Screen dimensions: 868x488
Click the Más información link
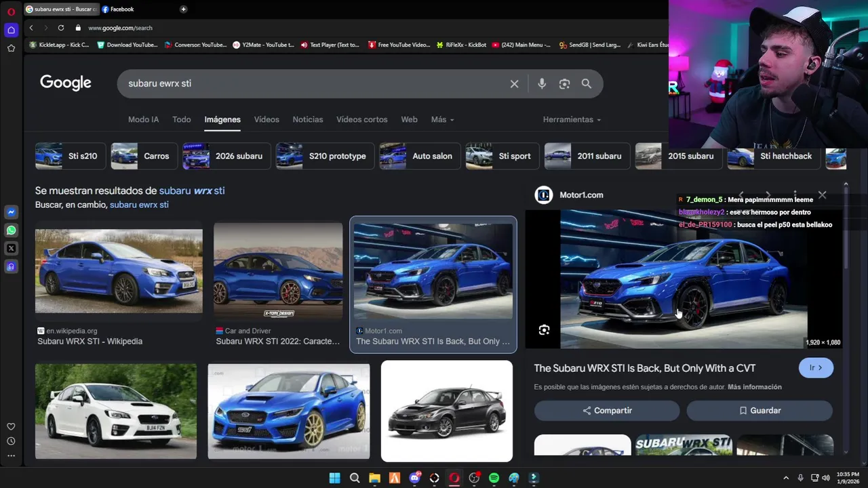tap(755, 387)
